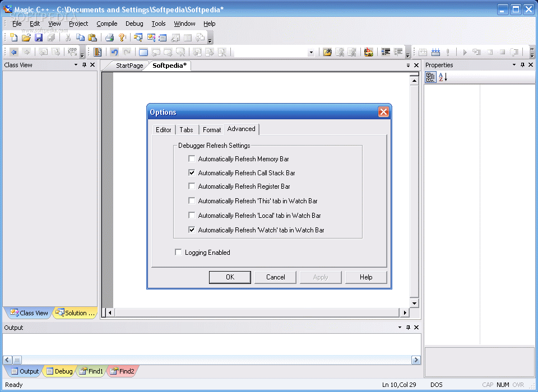This screenshot has height=392, width=538.
Task: Click the blue rectangle bookmark icon
Action: (143, 52)
